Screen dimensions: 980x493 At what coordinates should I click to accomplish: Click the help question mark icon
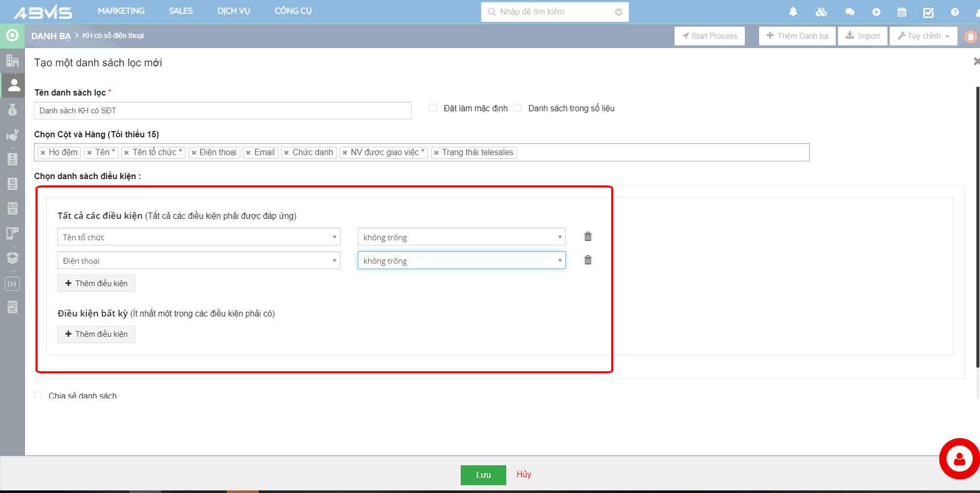pos(955,12)
